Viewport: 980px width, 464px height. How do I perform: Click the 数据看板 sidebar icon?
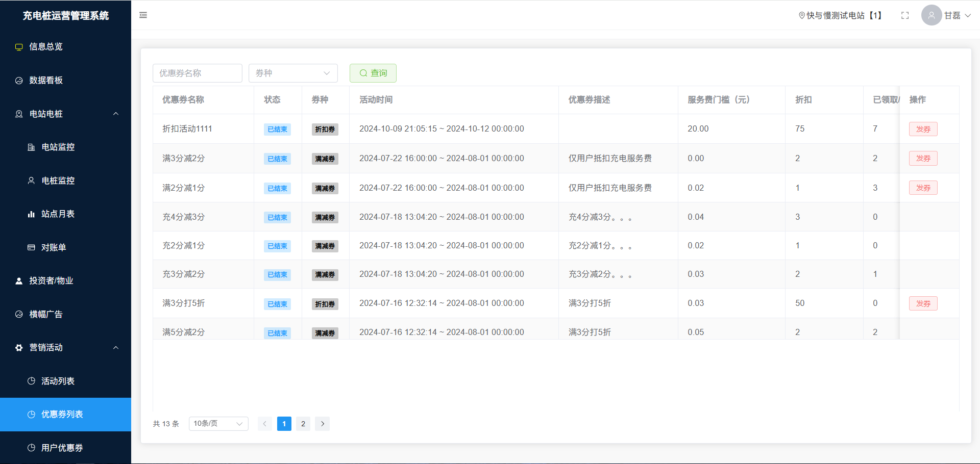coord(19,81)
